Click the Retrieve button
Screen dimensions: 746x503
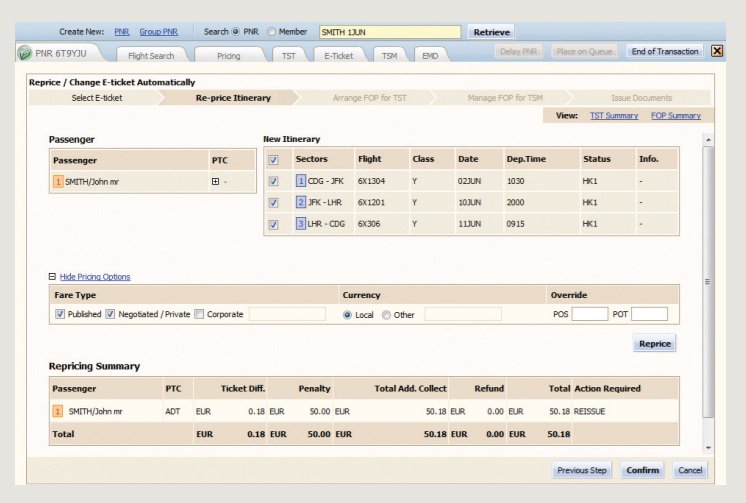click(491, 32)
